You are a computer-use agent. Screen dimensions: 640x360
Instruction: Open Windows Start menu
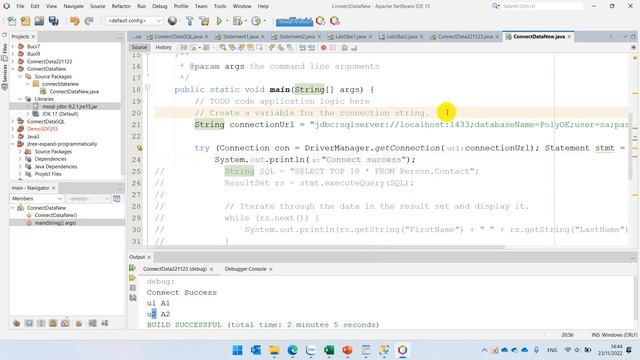tap(237, 350)
